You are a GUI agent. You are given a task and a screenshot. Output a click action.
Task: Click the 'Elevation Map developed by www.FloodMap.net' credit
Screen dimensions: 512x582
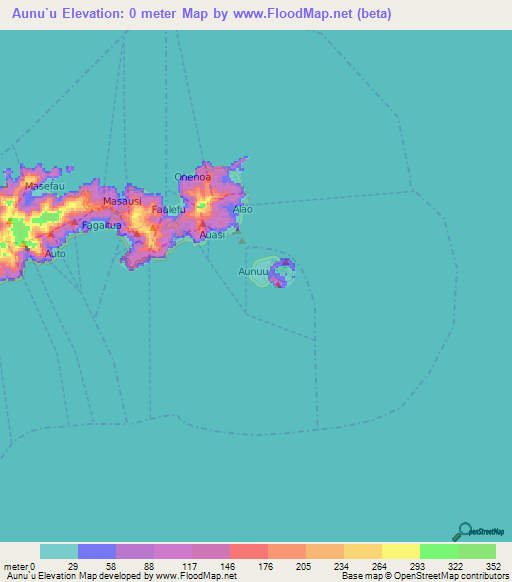coord(122,576)
